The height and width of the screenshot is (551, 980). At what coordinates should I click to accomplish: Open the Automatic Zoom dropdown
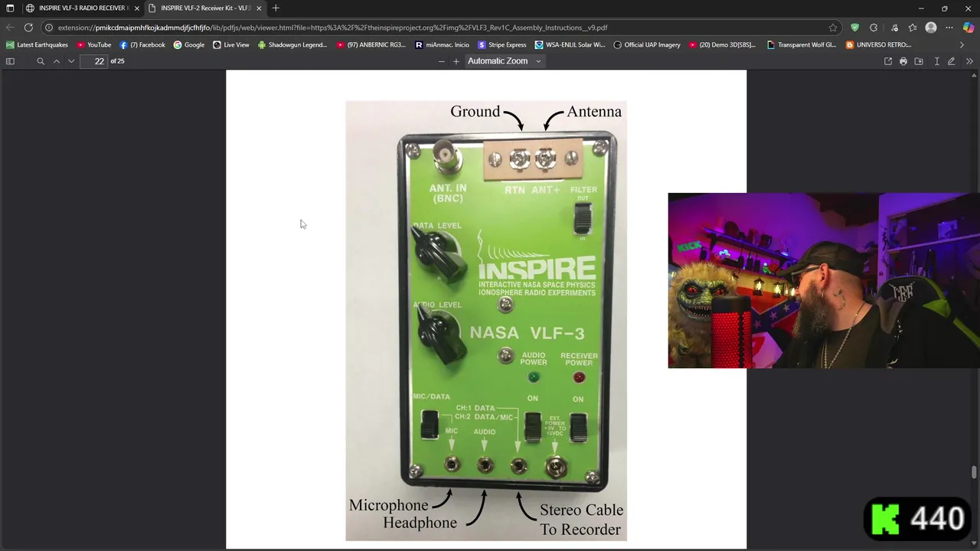(x=504, y=61)
